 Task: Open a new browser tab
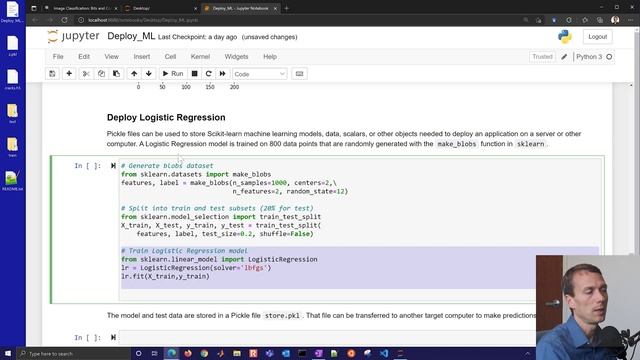[x=287, y=8]
